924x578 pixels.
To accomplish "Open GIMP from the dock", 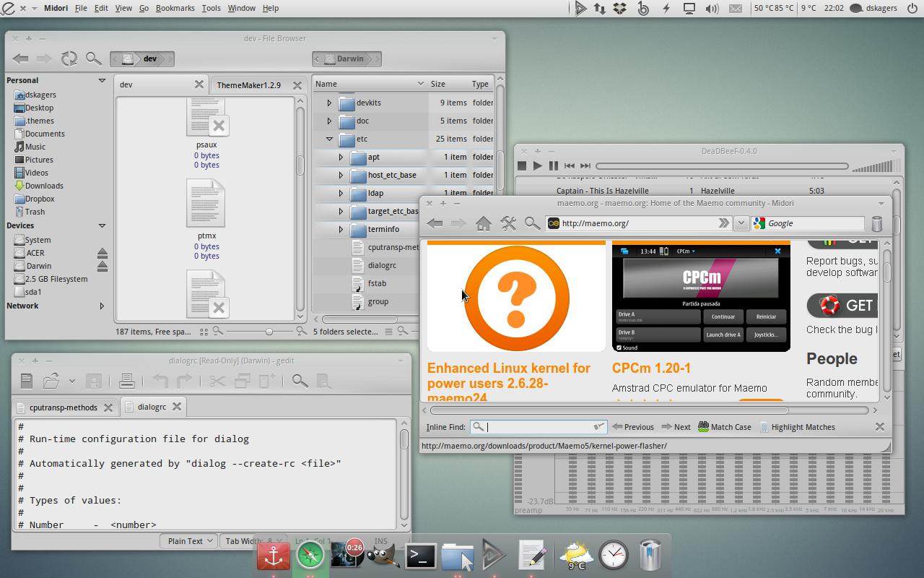I will (x=383, y=556).
